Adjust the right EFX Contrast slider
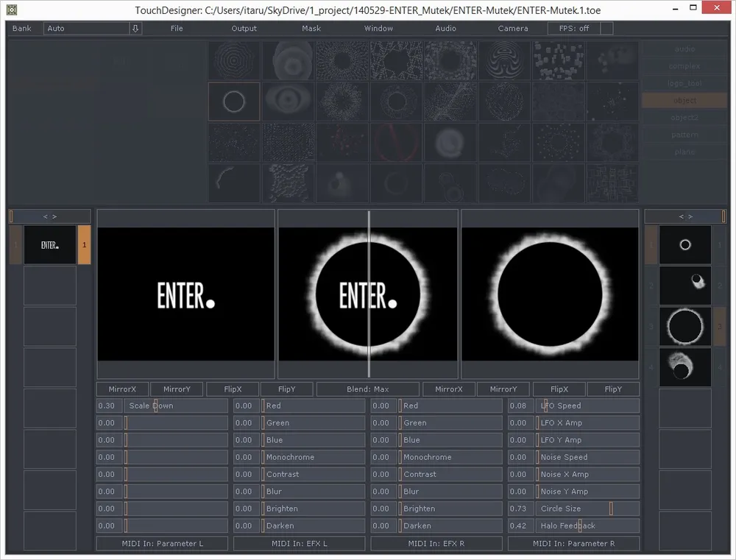This screenshot has height=560, width=736. 450,474
